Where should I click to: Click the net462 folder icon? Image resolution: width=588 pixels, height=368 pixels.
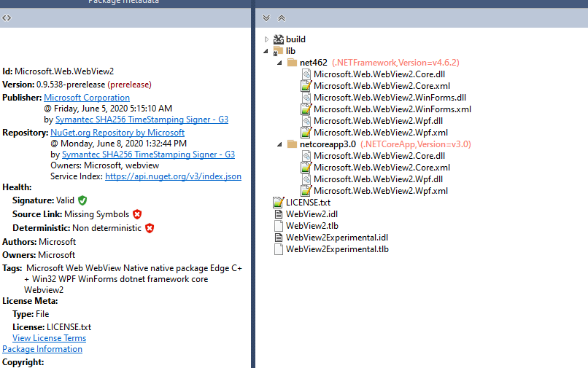(292, 62)
